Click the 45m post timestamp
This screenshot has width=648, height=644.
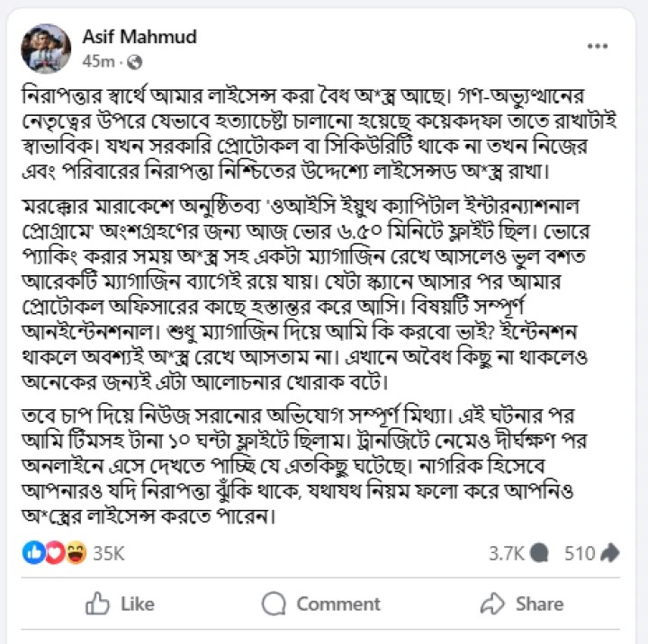click(98, 61)
